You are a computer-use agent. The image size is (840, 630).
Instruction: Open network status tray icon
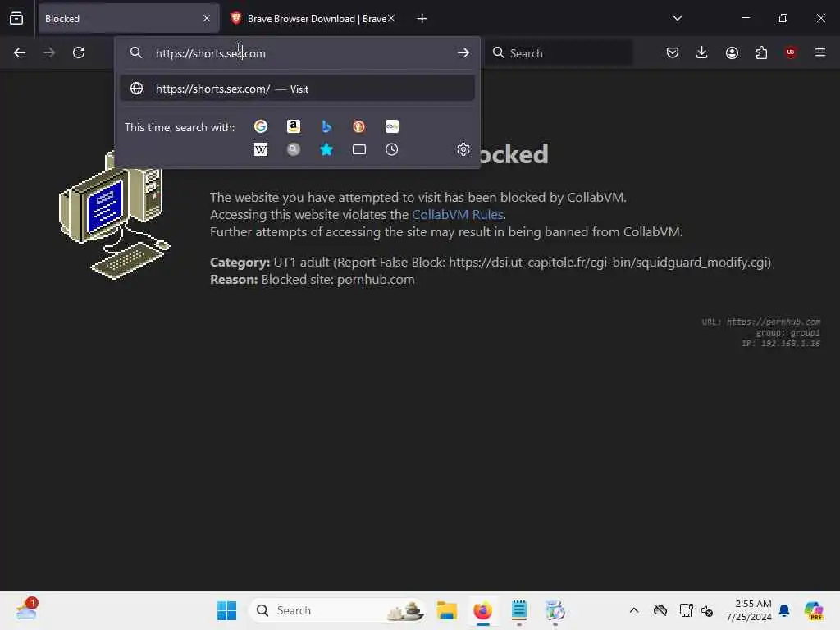tap(687, 610)
